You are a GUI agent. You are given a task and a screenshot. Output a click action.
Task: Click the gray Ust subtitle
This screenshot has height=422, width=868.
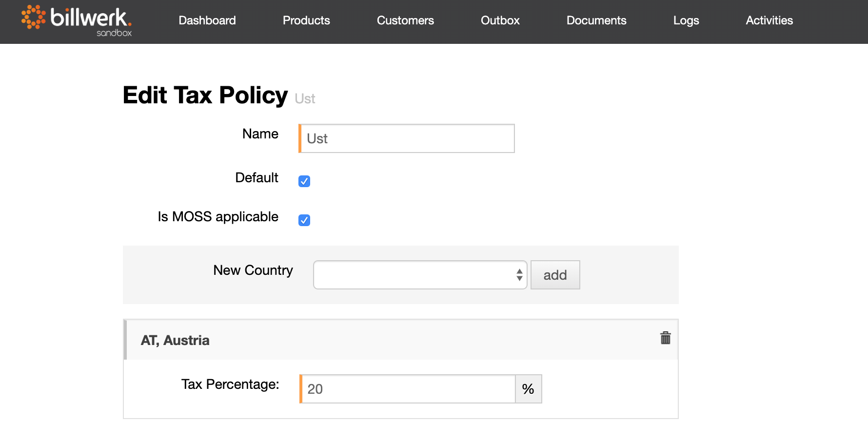(305, 99)
